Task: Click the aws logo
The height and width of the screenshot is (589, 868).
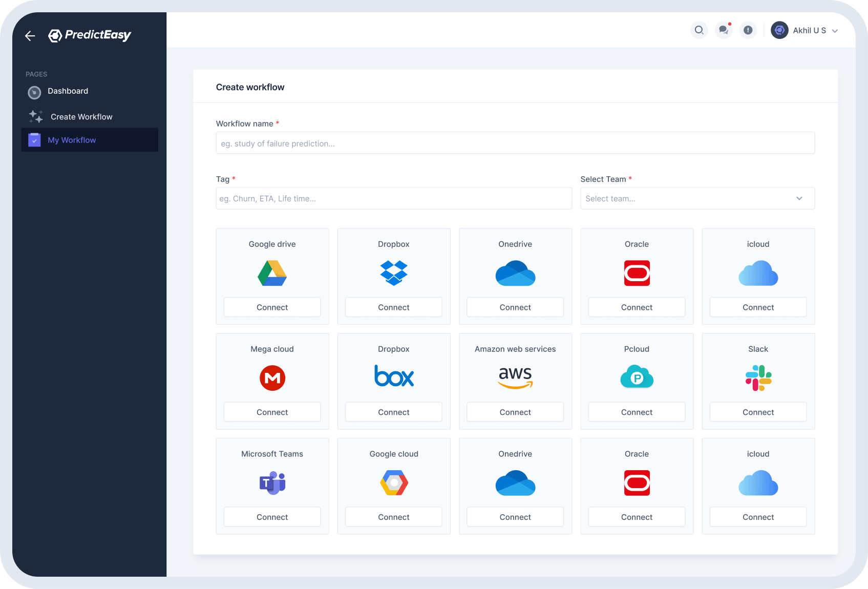Action: pyautogui.click(x=515, y=378)
